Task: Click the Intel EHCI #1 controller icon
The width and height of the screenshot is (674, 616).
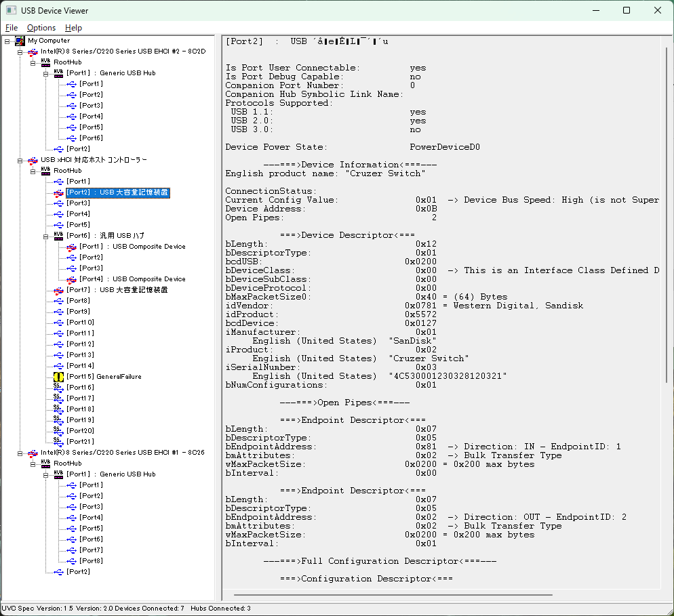Action: 33,453
